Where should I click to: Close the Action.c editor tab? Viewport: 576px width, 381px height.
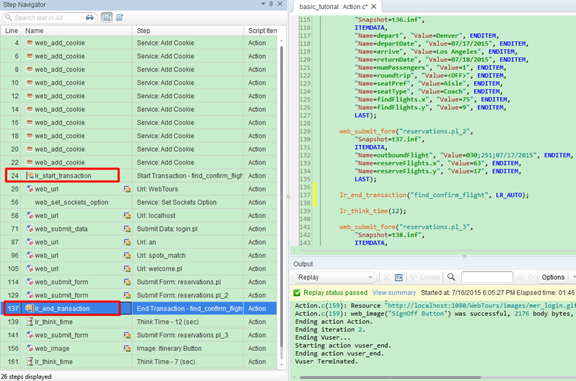click(374, 7)
